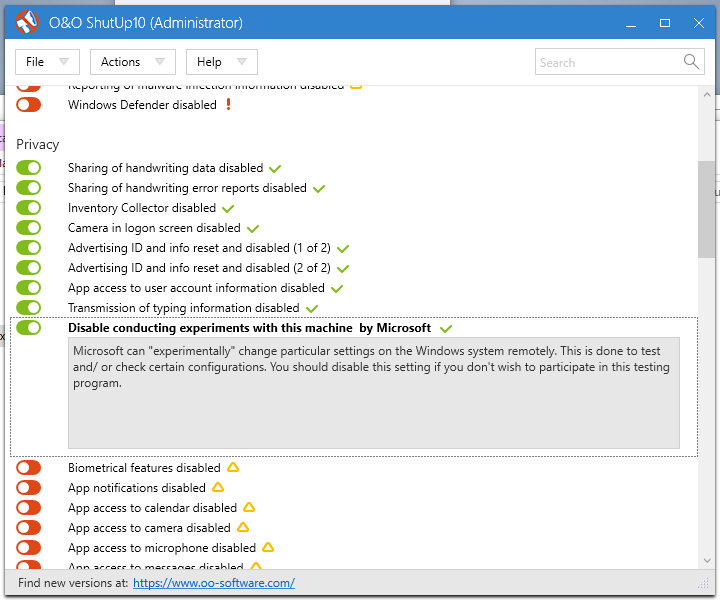This screenshot has height=600, width=720.
Task: Enable App access to camera disabled switch
Action: (28, 527)
